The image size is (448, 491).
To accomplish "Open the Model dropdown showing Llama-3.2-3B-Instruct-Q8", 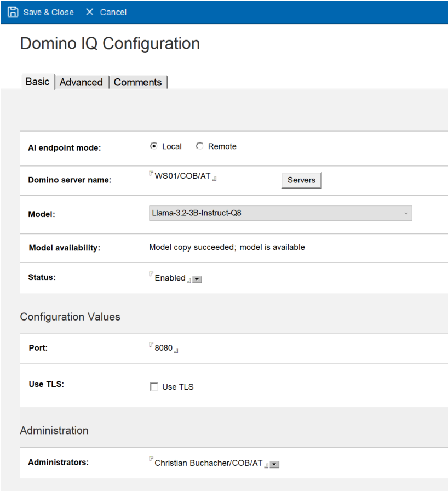I will tap(280, 213).
